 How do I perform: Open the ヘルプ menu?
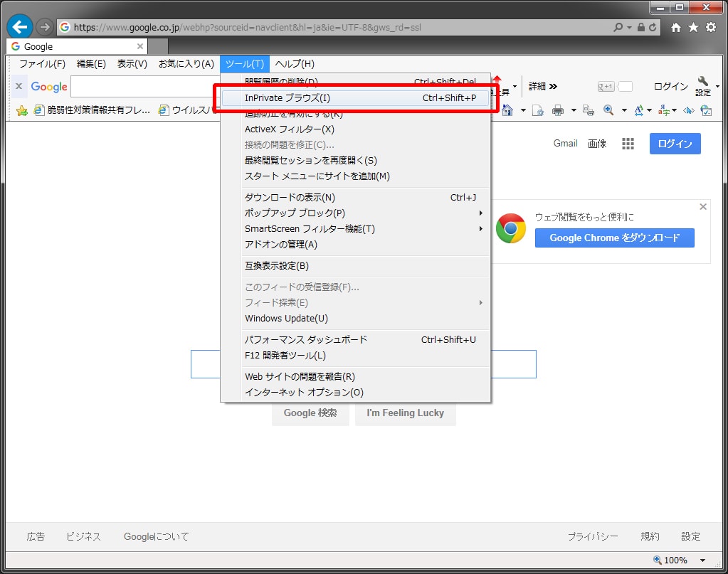295,63
